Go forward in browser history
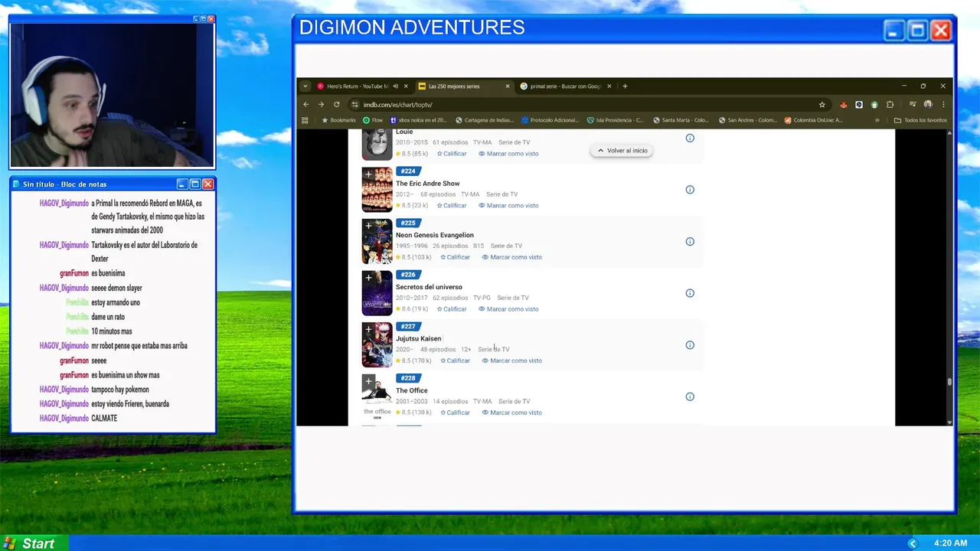 321,105
